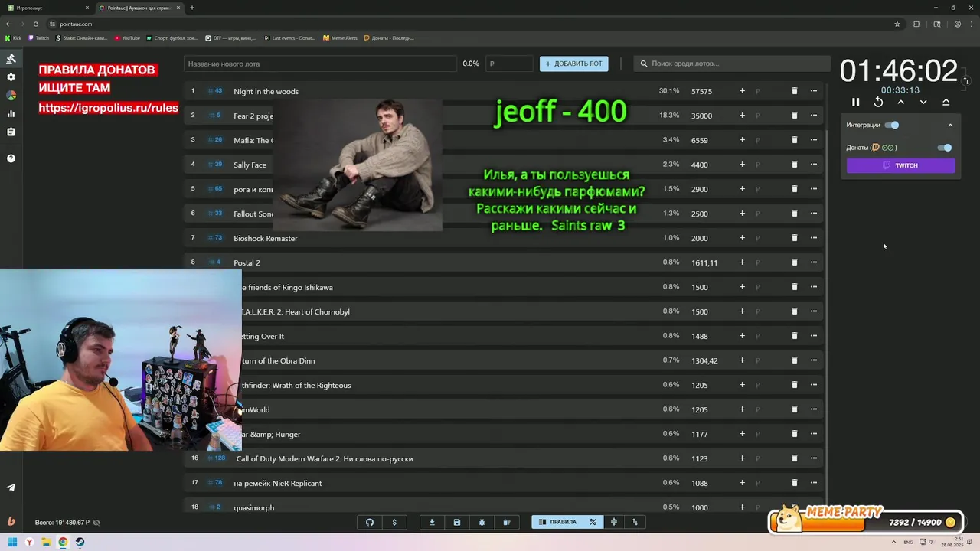Viewport: 980px width, 551px height.
Task: Click the download icon in bottom toolbar
Action: point(432,522)
